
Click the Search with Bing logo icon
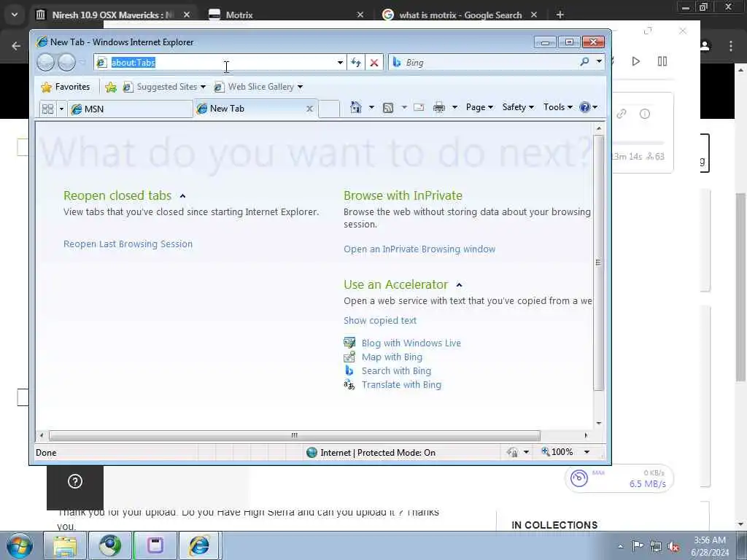pyautogui.click(x=349, y=370)
